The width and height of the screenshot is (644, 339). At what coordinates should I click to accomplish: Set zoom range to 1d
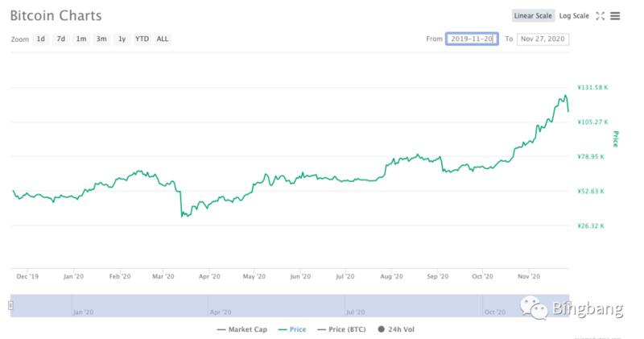coord(41,39)
